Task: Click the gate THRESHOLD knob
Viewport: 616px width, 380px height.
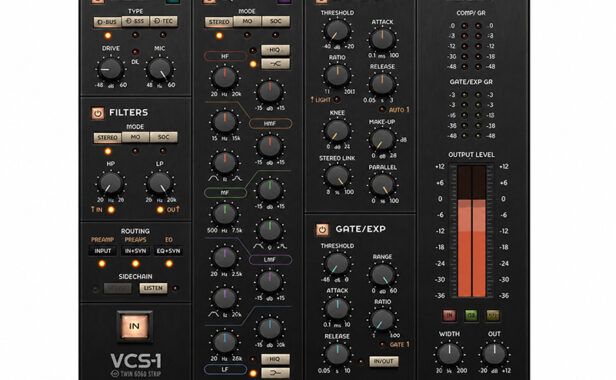Action: [x=337, y=264]
